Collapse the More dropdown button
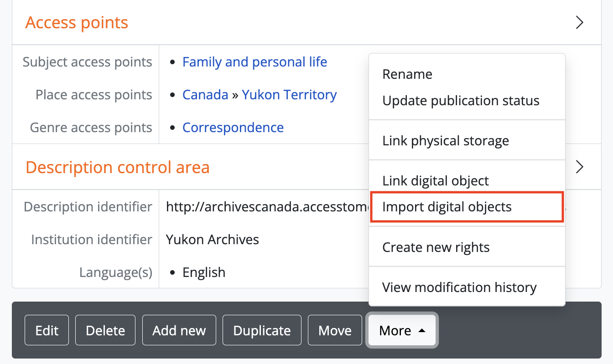The image size is (613, 364). coord(402,330)
